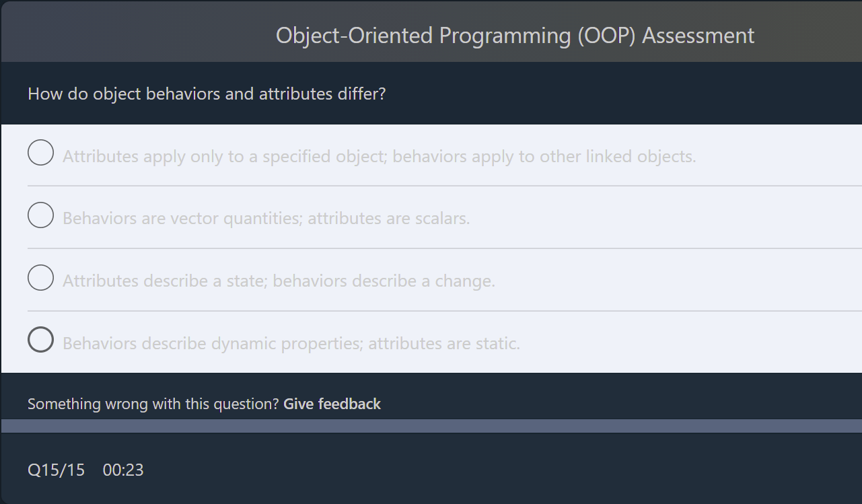Click the divider below the second answer
Image resolution: width=862 pixels, height=504 pixels.
[x=444, y=248]
